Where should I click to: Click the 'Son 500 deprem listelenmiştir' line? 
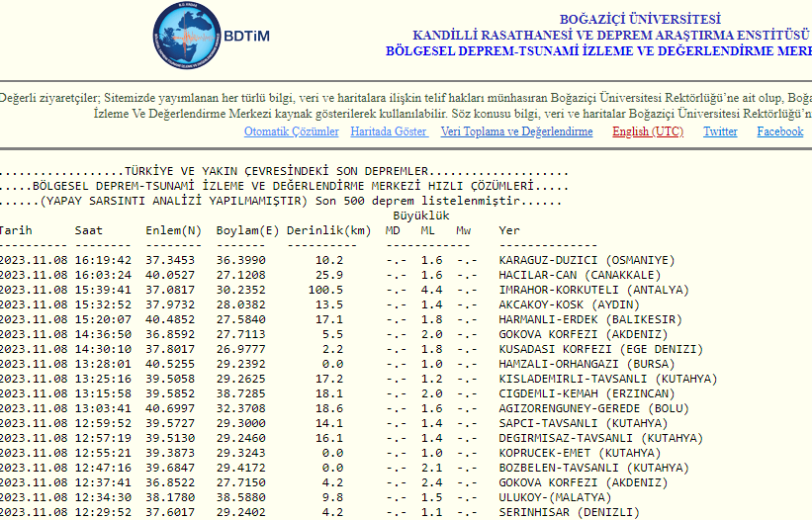(417, 201)
